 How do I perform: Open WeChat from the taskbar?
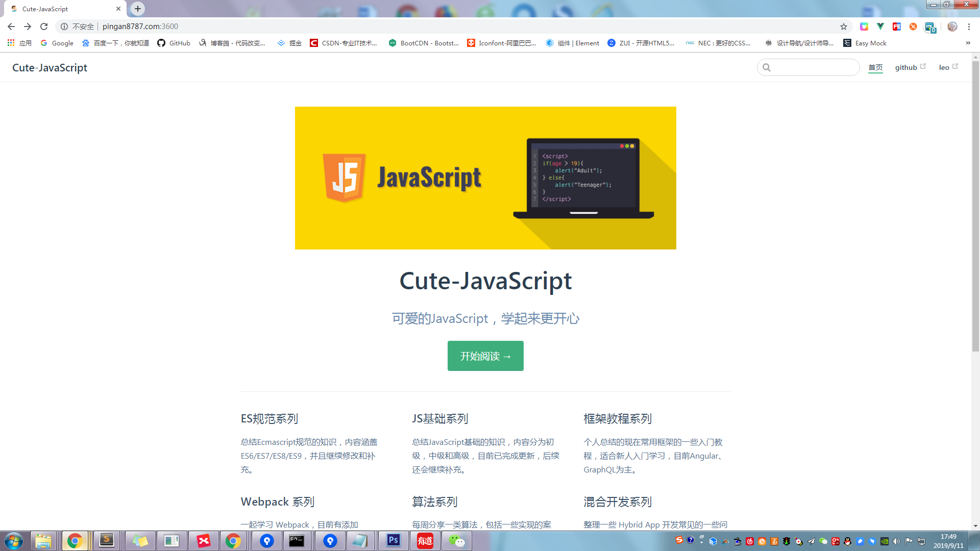[456, 540]
